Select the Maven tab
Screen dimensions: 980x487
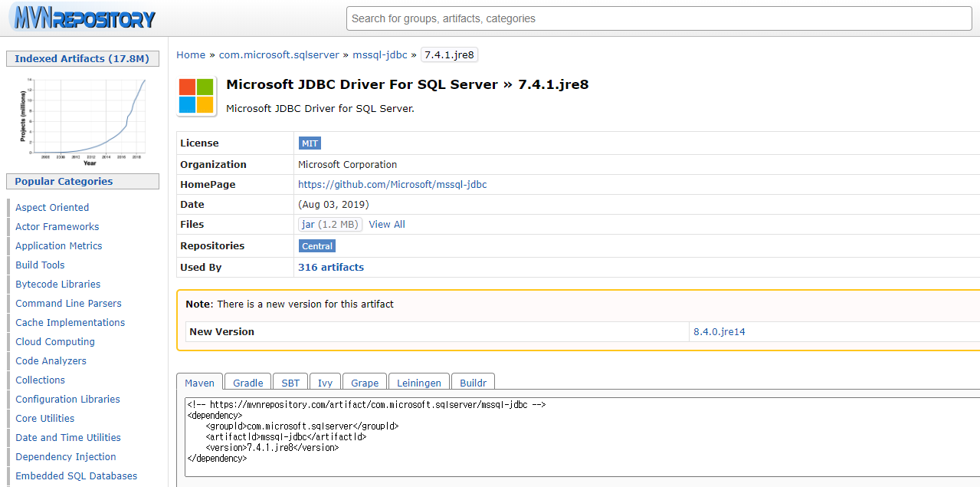tap(200, 383)
